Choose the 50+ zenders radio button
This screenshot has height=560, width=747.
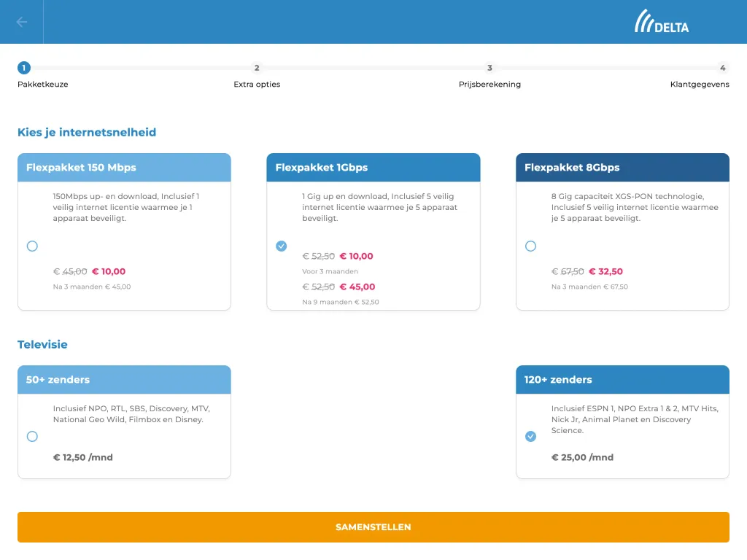(x=32, y=436)
